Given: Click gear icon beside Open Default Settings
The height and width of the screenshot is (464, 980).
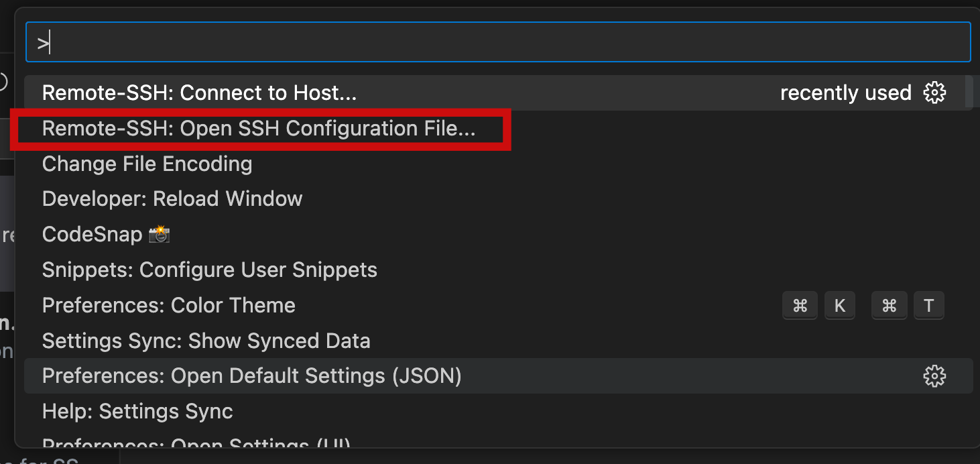Looking at the screenshot, I should tap(934, 376).
